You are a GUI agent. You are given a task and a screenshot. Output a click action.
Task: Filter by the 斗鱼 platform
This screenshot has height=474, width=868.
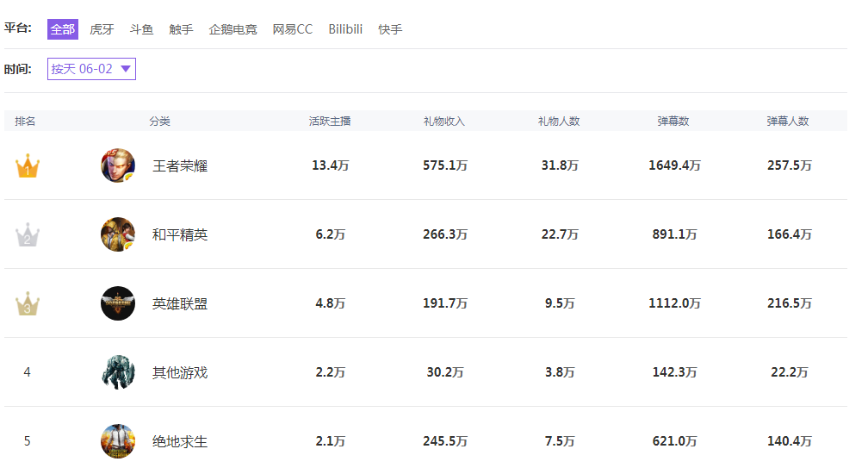coord(141,29)
